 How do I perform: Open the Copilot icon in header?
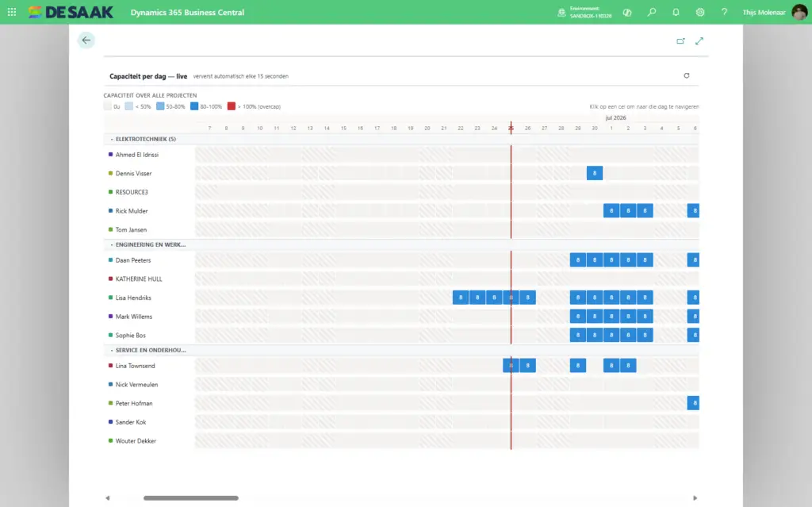627,13
